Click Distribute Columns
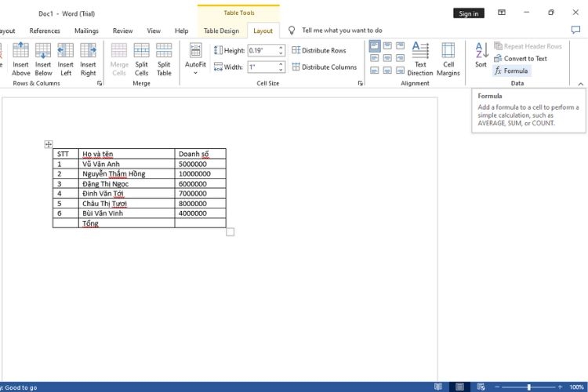The image size is (588, 392). click(325, 67)
